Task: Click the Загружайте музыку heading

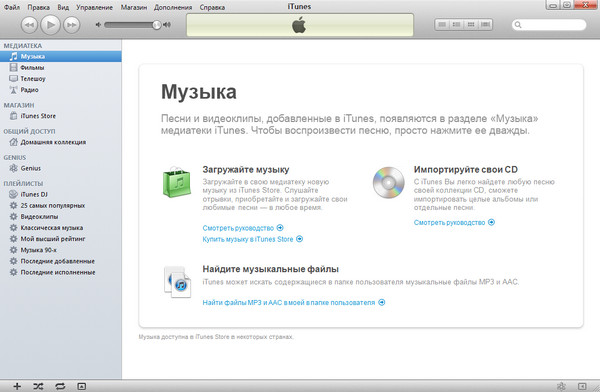Action: point(246,170)
